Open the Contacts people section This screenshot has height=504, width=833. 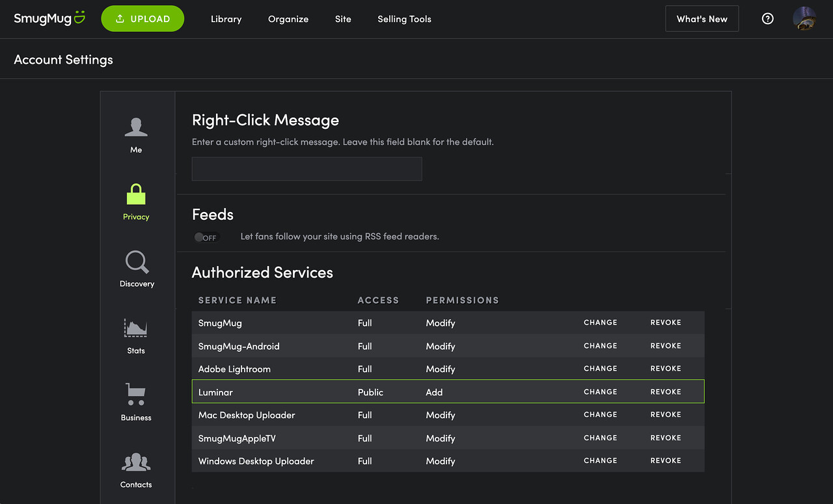click(x=136, y=470)
